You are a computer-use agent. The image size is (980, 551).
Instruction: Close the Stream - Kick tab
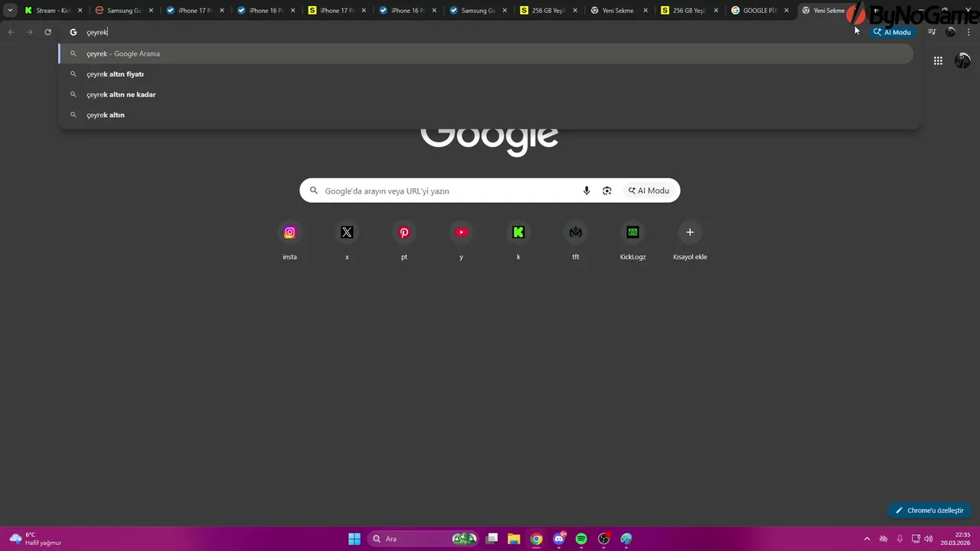coord(80,11)
